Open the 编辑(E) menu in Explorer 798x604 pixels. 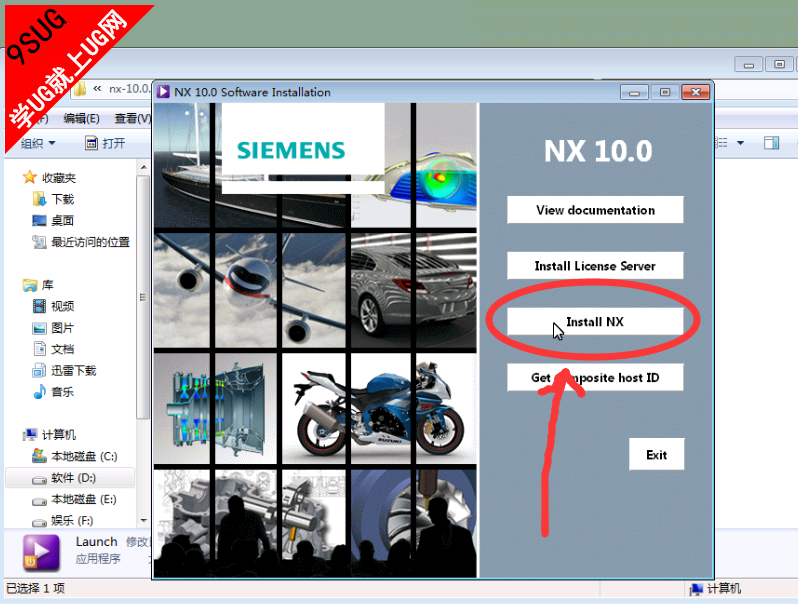(x=81, y=119)
